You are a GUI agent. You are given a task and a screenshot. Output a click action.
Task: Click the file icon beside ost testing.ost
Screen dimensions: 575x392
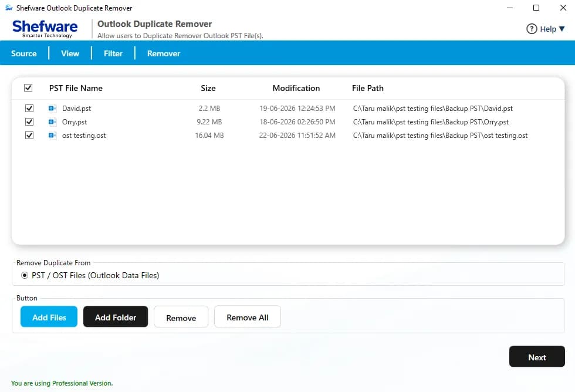pyautogui.click(x=52, y=136)
